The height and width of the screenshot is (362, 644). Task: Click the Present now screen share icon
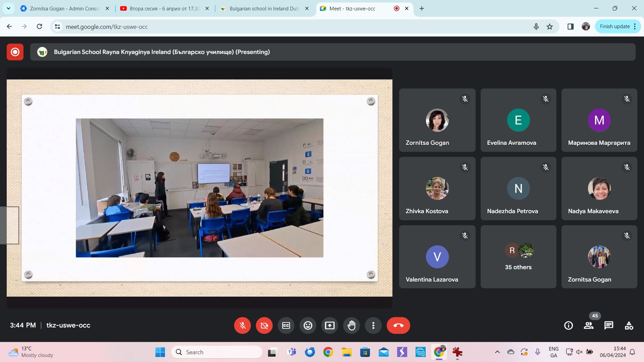[x=330, y=325]
